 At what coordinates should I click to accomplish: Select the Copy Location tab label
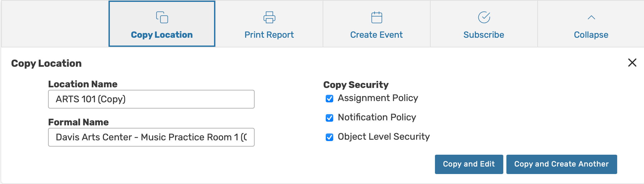pos(162,35)
